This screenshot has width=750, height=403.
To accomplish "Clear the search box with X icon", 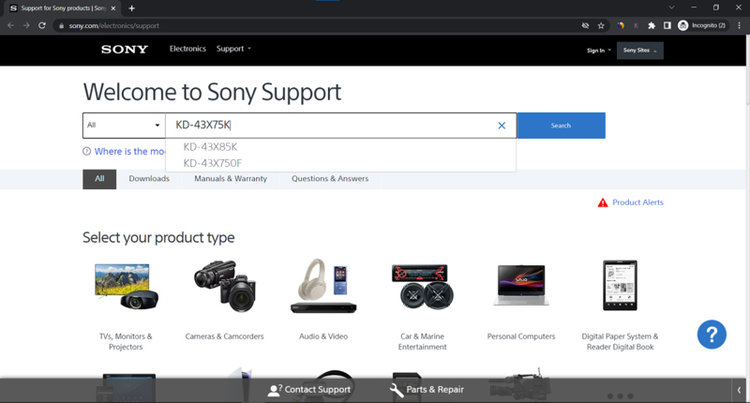I will coord(501,126).
